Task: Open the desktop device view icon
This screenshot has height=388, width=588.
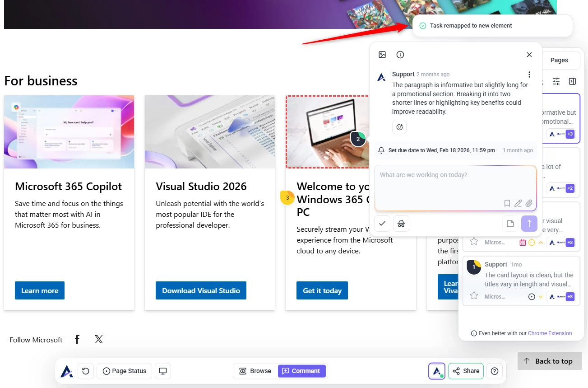Action: pos(163,371)
